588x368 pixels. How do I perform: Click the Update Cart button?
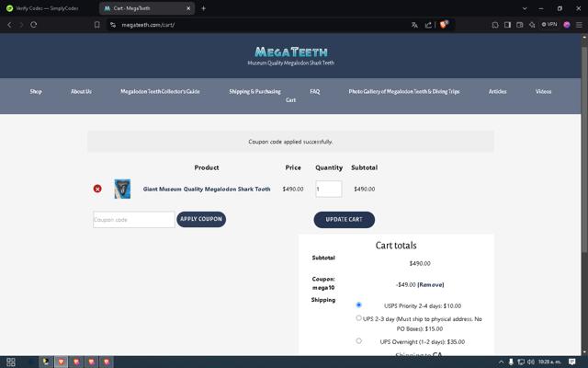(345, 220)
